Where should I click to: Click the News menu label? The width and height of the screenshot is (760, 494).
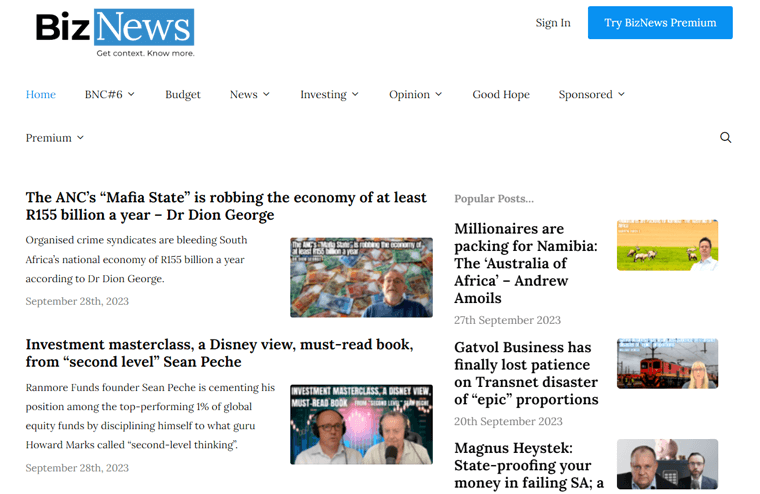[x=243, y=95]
